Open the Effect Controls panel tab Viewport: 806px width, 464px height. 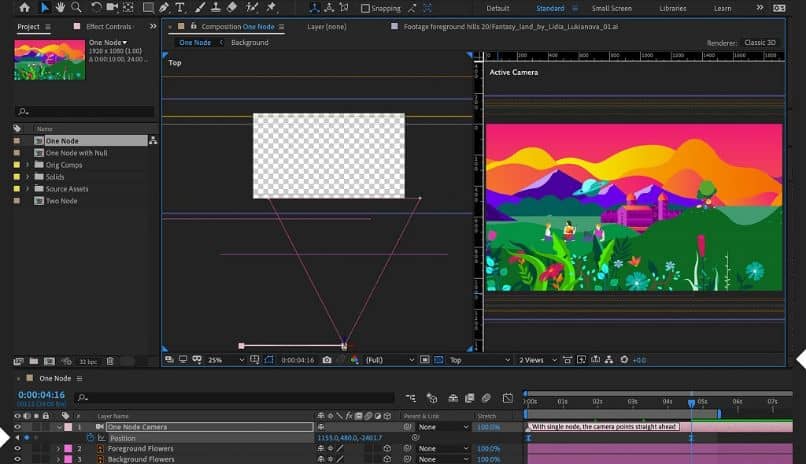click(x=109, y=26)
